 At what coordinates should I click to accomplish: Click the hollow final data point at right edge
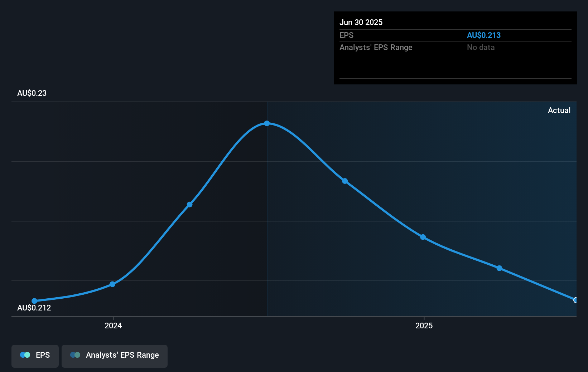point(575,300)
